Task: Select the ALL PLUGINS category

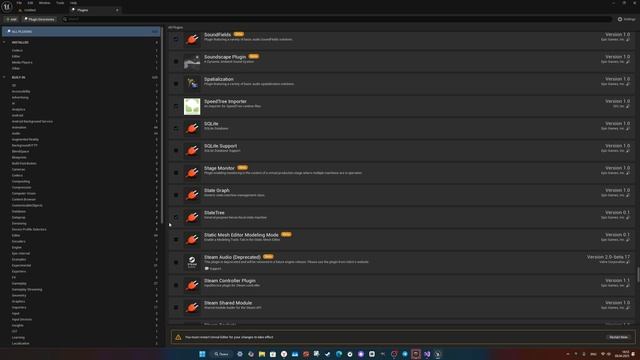Action: pos(81,31)
